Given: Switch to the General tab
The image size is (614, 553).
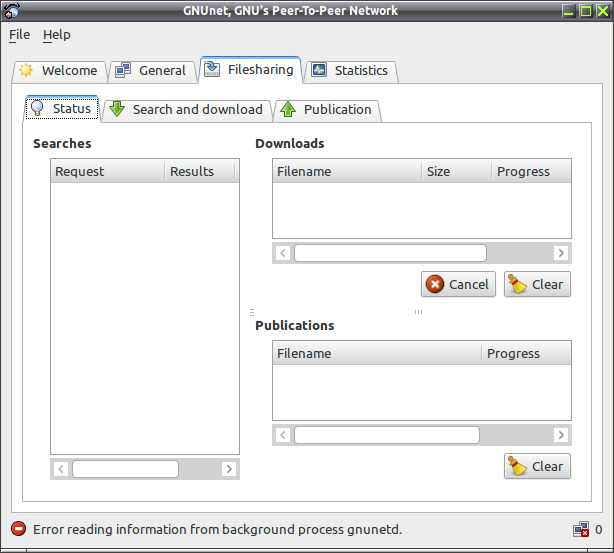Looking at the screenshot, I should (x=152, y=71).
